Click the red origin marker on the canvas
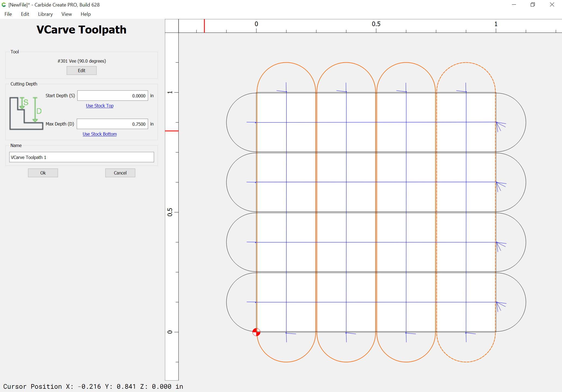Screen dimensions: 562x392 click(x=256, y=332)
